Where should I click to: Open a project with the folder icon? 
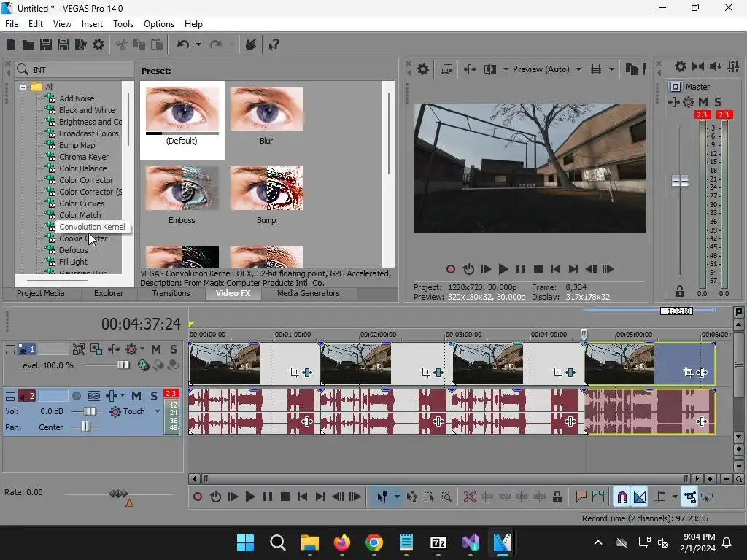[28, 44]
